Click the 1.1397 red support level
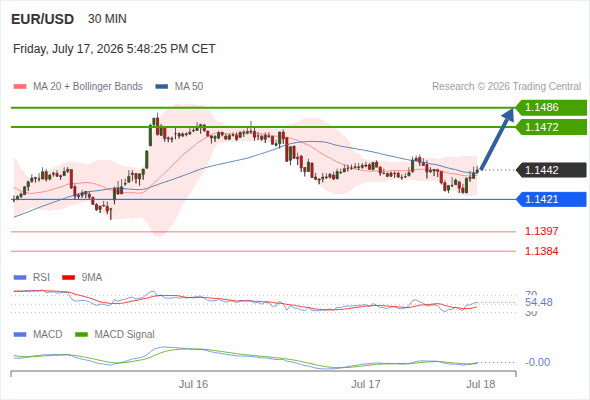The width and height of the screenshot is (590, 400). (x=541, y=231)
